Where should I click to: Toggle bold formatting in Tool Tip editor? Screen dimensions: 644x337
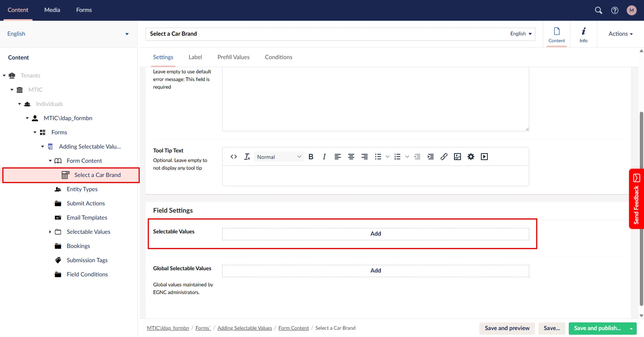(x=311, y=157)
